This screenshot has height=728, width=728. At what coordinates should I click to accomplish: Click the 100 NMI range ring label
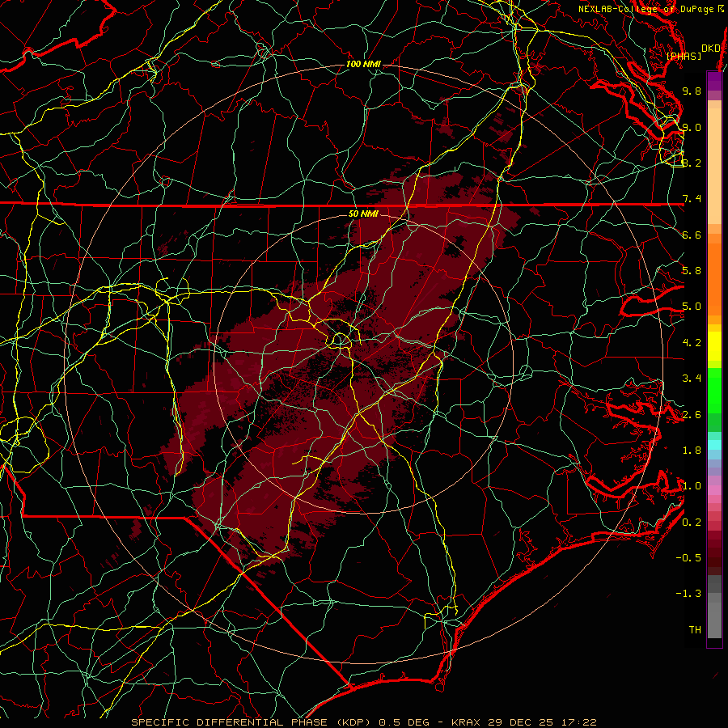point(363,64)
